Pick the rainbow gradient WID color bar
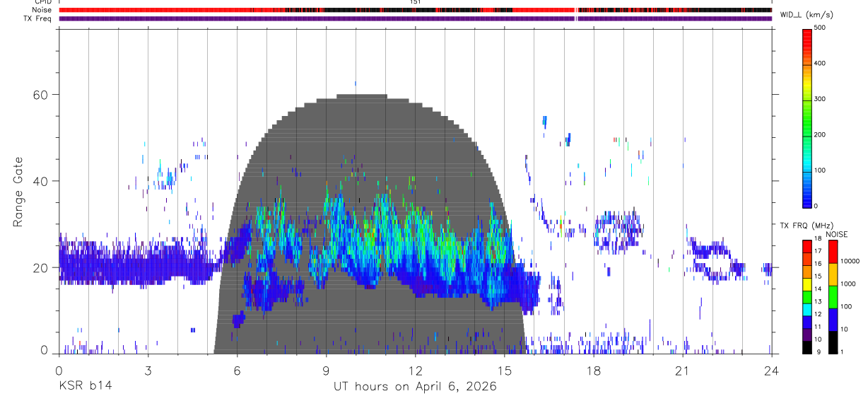 [807, 118]
